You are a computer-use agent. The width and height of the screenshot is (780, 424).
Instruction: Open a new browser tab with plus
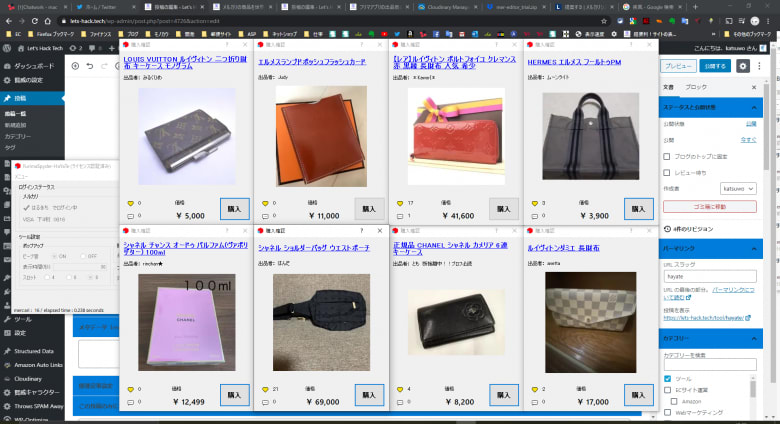[695, 7]
